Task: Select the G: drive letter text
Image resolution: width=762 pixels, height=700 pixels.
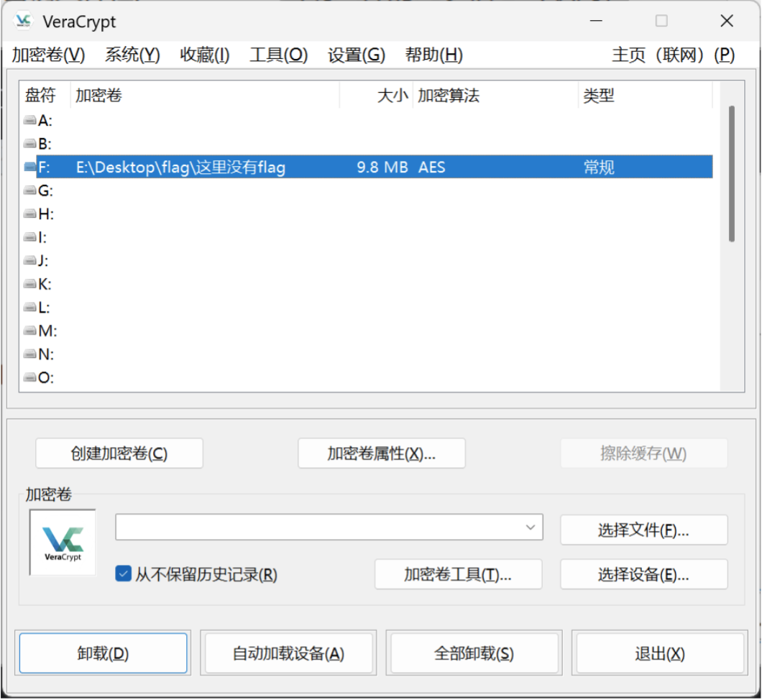Action: (46, 190)
